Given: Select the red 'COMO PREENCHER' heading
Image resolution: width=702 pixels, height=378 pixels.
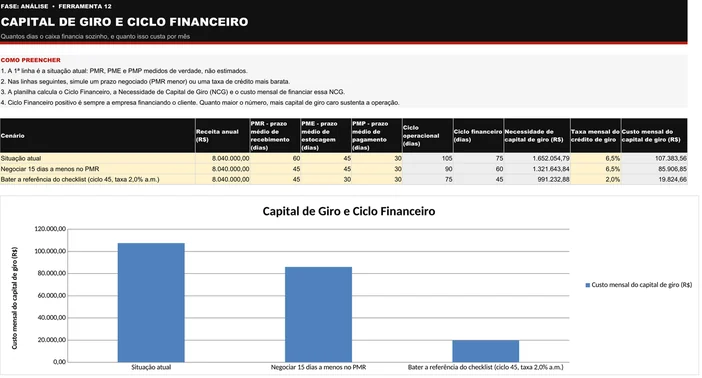Looking at the screenshot, I should [30, 60].
